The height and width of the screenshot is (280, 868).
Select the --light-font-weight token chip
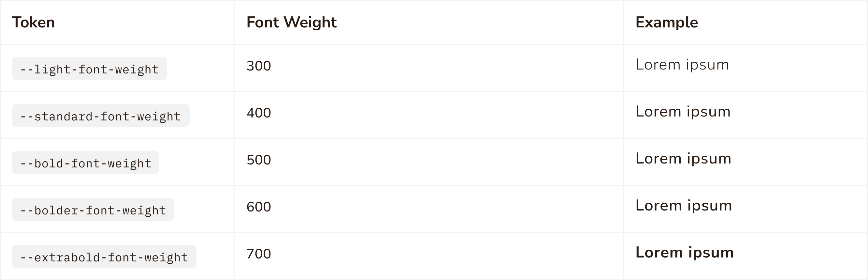click(89, 69)
